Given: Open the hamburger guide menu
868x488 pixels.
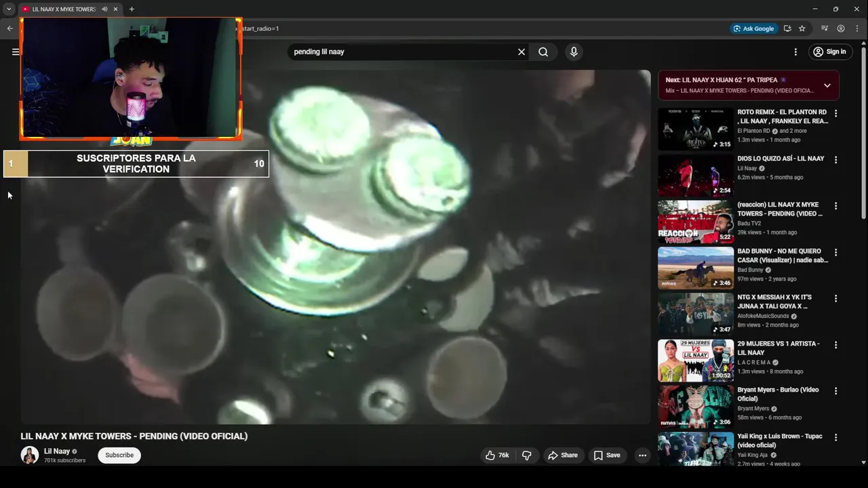Looking at the screenshot, I should 15,52.
